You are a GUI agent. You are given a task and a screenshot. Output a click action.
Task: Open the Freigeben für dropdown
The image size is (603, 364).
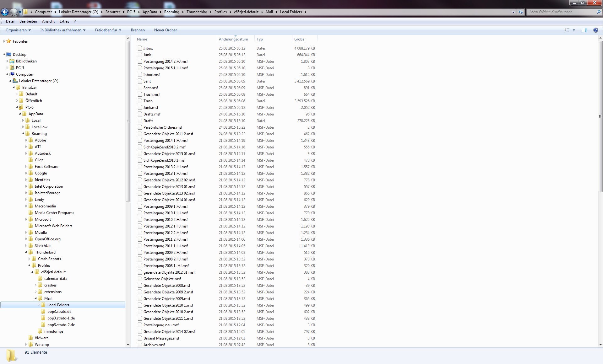[108, 30]
